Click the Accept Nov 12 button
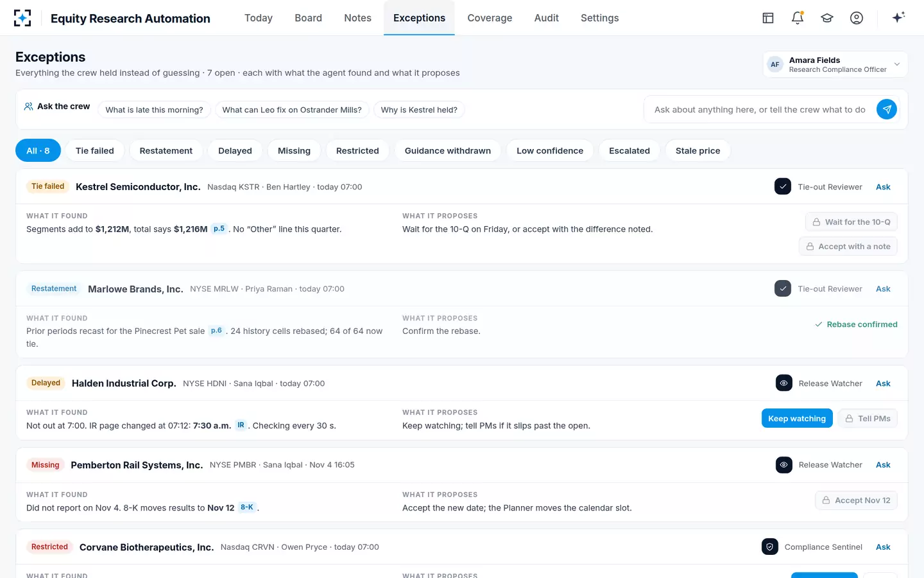The height and width of the screenshot is (578, 924). 856,500
